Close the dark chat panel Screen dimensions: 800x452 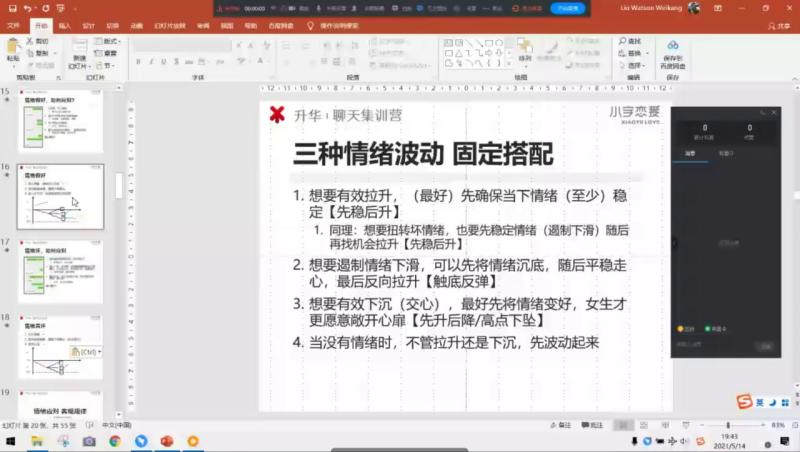(x=774, y=112)
